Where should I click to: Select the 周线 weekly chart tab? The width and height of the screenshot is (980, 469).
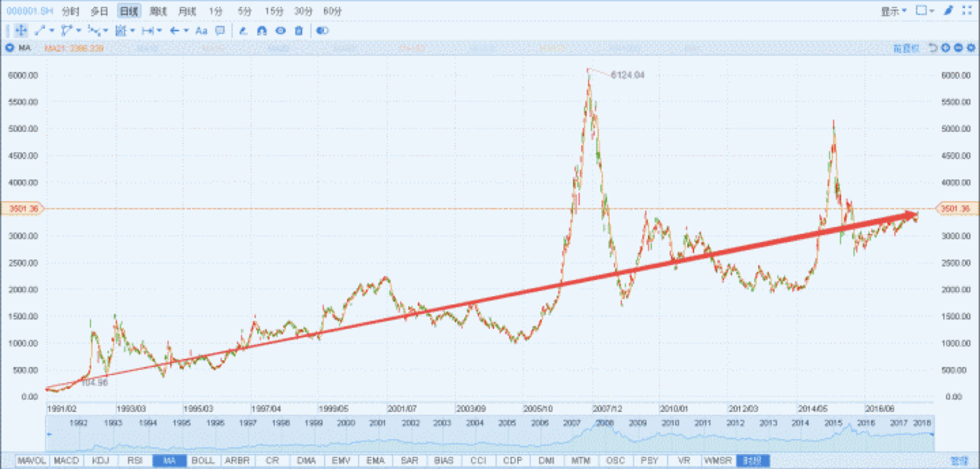[x=158, y=11]
